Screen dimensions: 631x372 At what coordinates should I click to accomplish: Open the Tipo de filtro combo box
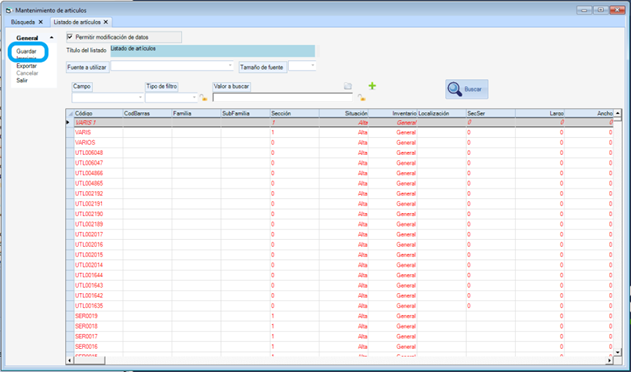tap(171, 97)
